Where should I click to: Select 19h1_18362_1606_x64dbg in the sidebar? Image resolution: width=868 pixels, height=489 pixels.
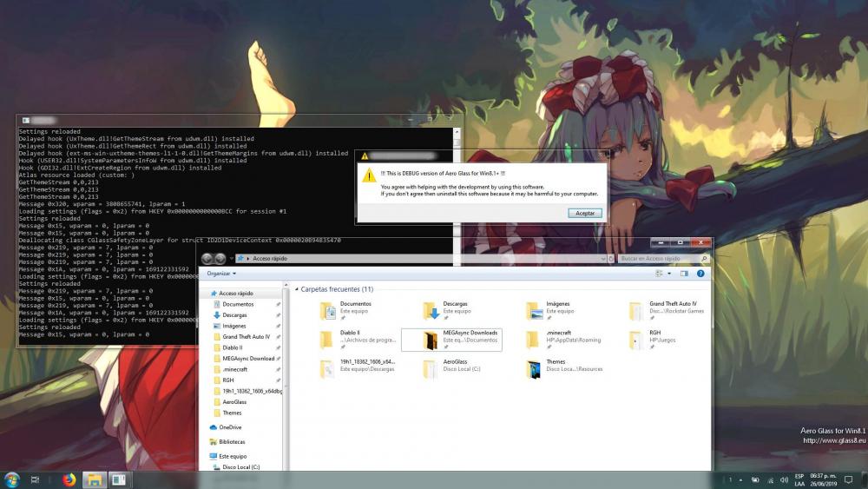[x=252, y=391]
